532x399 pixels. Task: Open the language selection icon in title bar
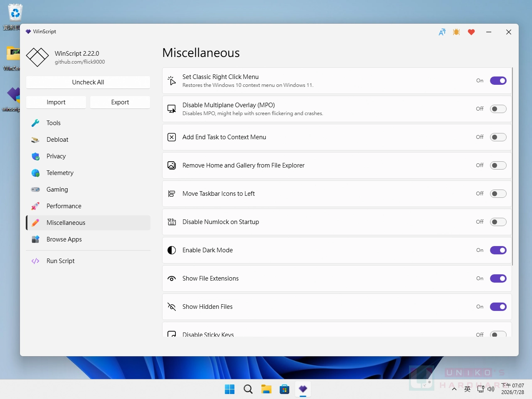442,32
